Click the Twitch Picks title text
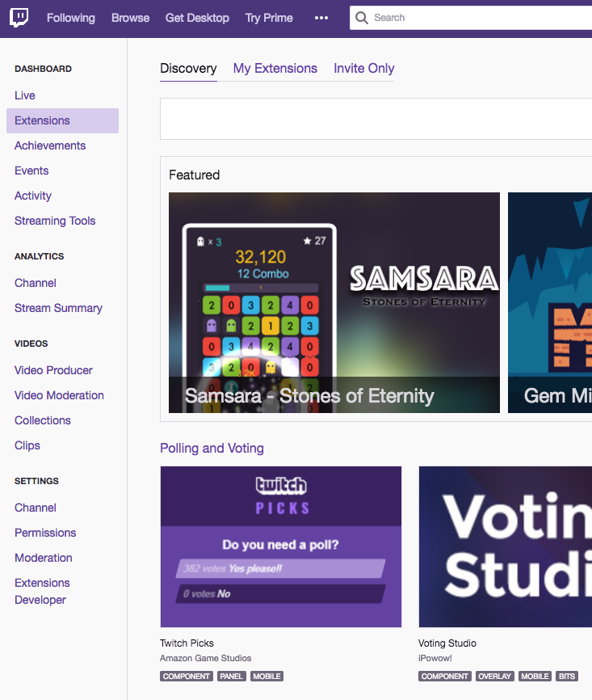The height and width of the screenshot is (700, 592). point(187,643)
